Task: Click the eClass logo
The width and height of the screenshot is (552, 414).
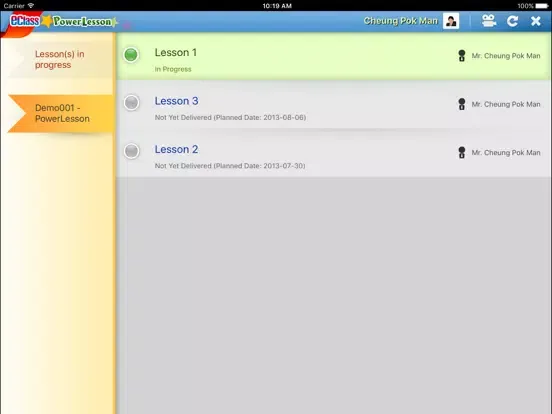Action: [x=24, y=21]
